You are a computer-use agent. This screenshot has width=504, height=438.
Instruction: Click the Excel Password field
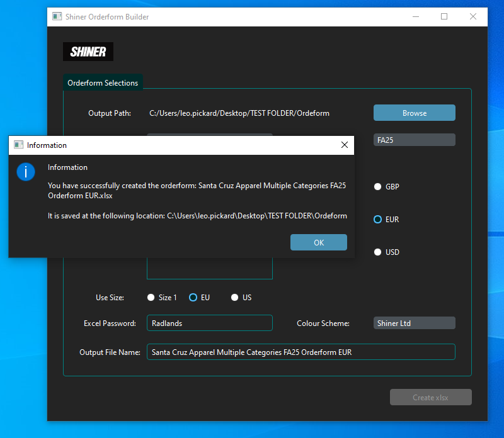(209, 323)
